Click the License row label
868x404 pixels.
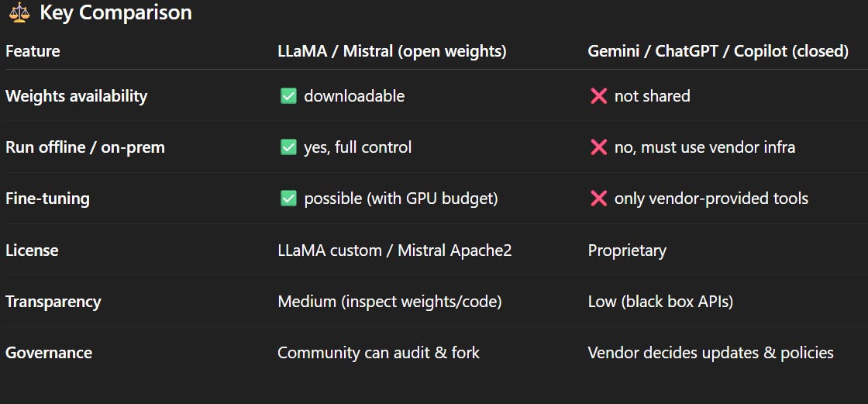point(32,250)
